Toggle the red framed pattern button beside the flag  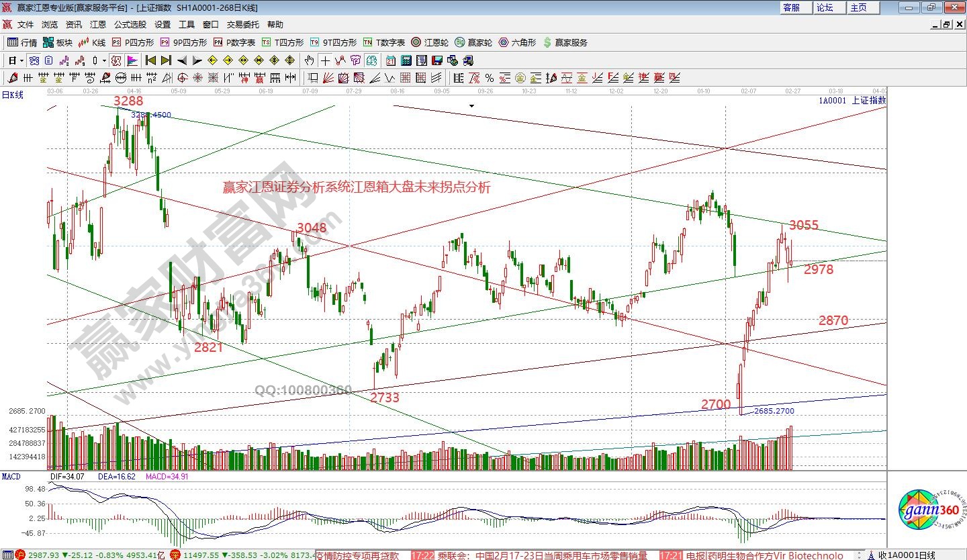(116, 60)
